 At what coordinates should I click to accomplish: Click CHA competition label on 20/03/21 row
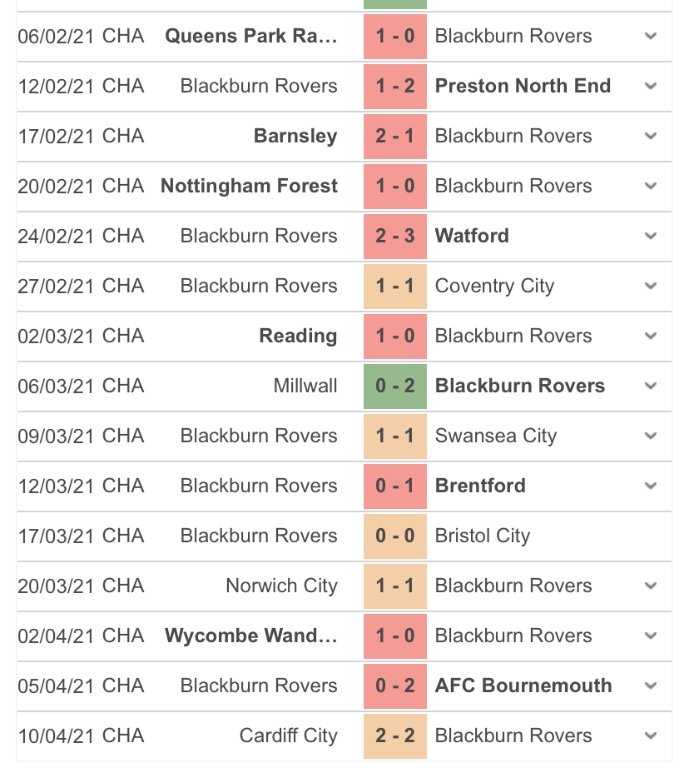click(x=123, y=586)
